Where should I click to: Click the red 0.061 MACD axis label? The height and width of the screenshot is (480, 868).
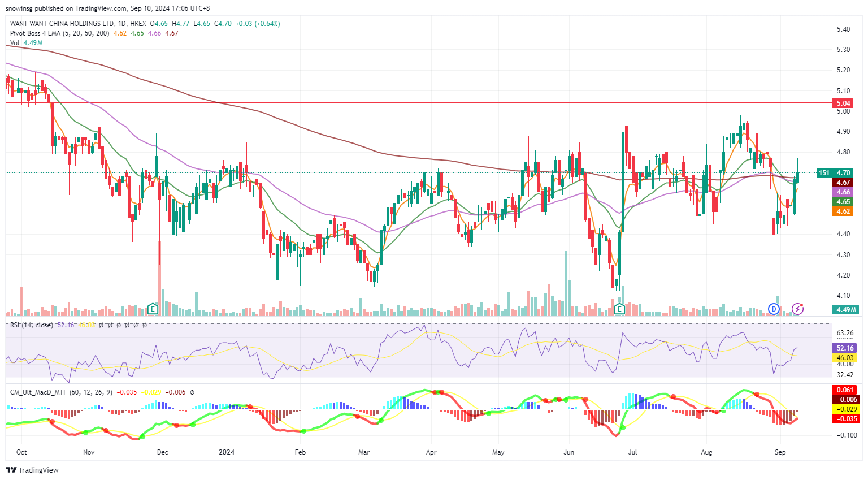[846, 390]
